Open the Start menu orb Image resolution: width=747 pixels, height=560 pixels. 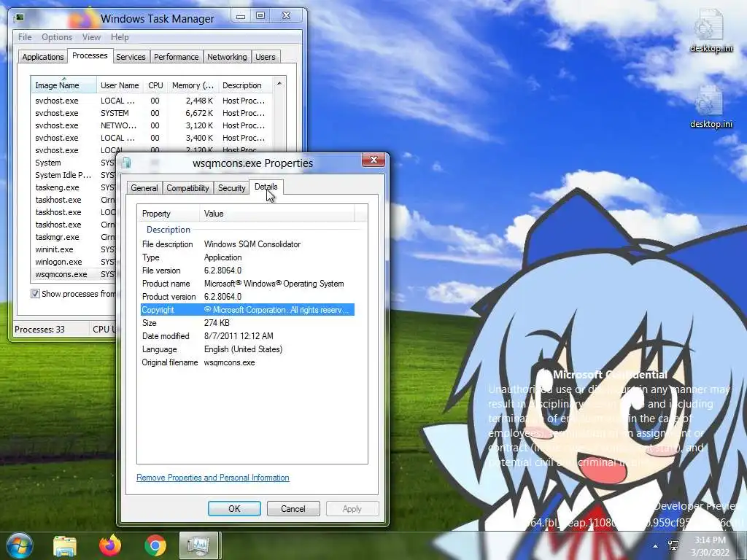click(x=20, y=545)
